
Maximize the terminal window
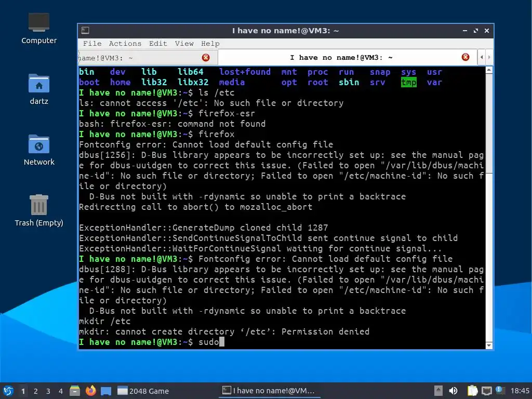pyautogui.click(x=476, y=31)
